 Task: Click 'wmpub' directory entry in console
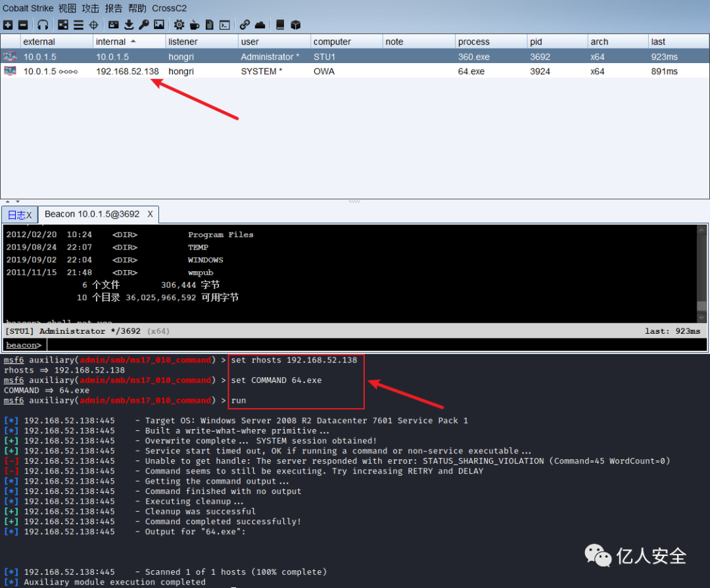(x=201, y=273)
